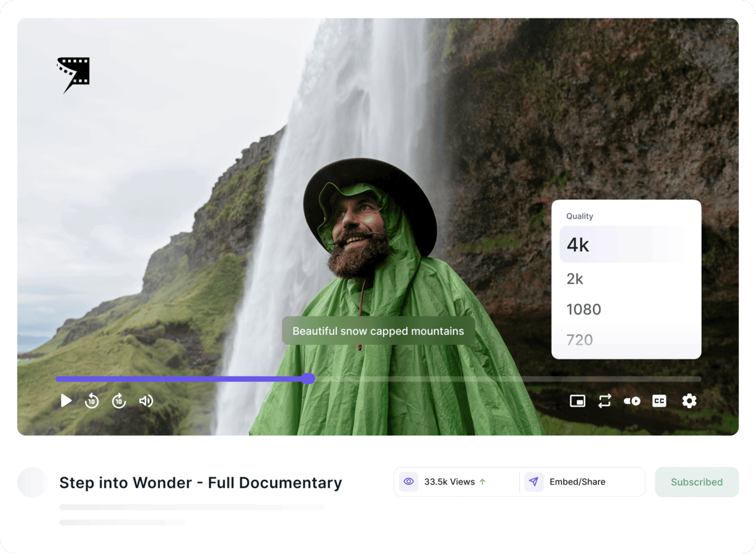Image resolution: width=756 pixels, height=554 pixels.
Task: Click the eye views icon
Action: pos(409,482)
